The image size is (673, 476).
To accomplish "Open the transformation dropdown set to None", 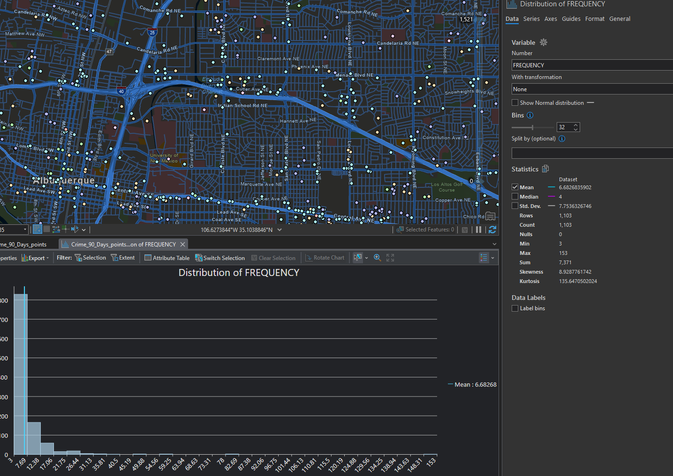I will pos(592,89).
